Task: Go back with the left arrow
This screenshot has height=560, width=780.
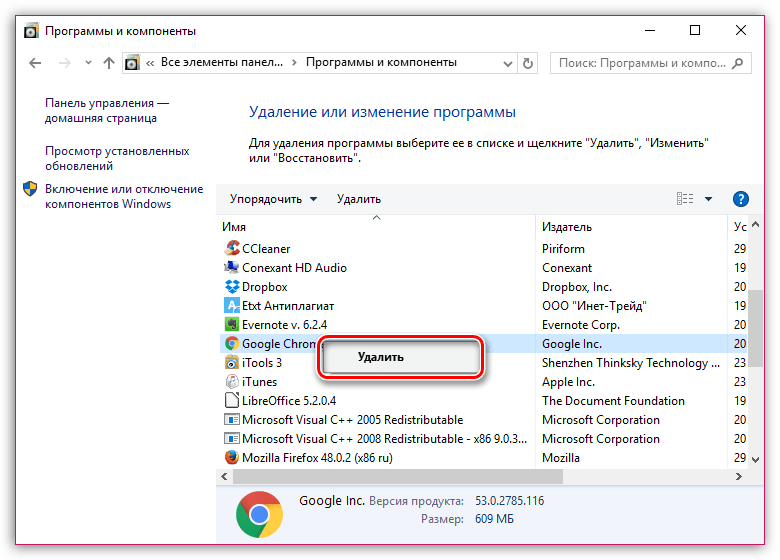Action: click(35, 63)
